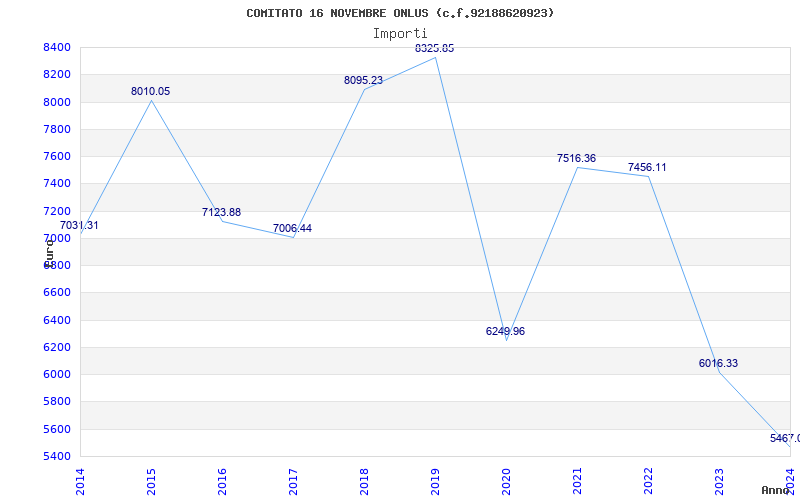Select the 7400 y-axis tick label
The width and height of the screenshot is (800, 500).
(57, 183)
